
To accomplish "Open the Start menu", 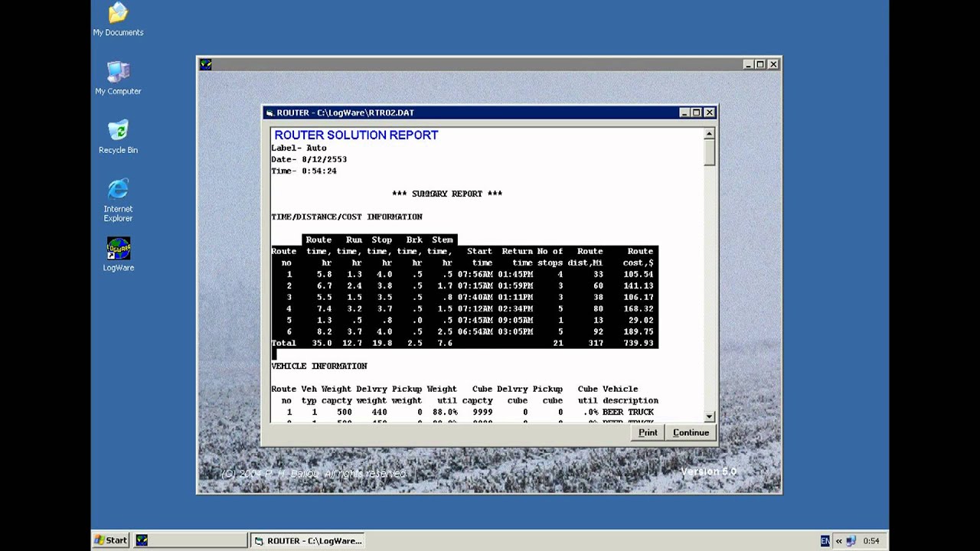I will pos(111,540).
